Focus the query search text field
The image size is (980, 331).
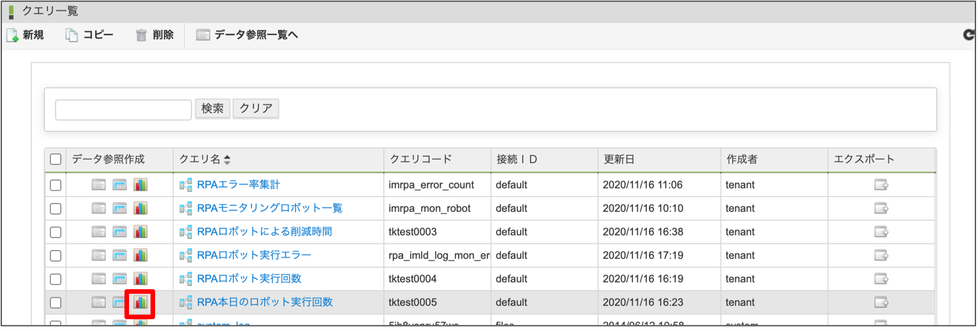[123, 109]
